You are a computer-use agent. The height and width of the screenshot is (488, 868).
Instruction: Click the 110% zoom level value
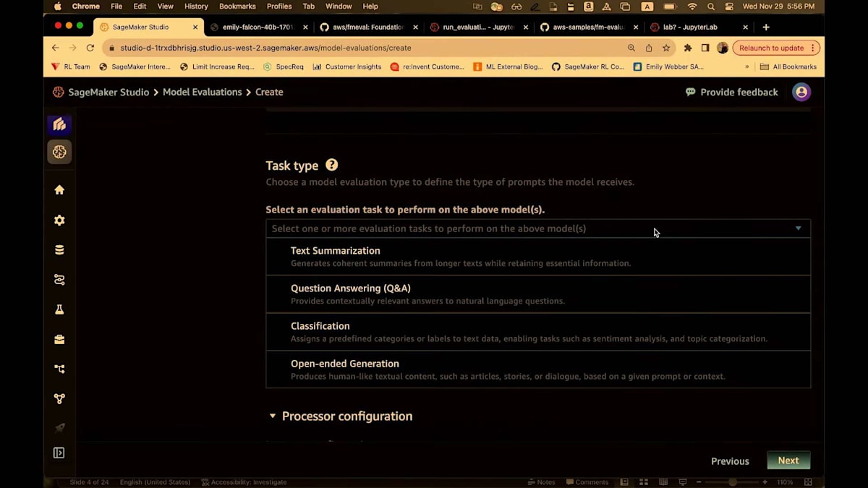[785, 482]
